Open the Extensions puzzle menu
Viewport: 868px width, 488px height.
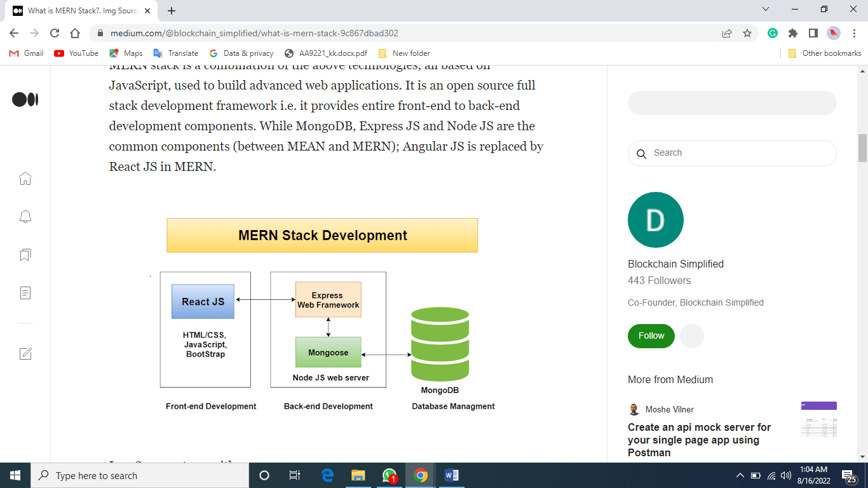pyautogui.click(x=793, y=33)
